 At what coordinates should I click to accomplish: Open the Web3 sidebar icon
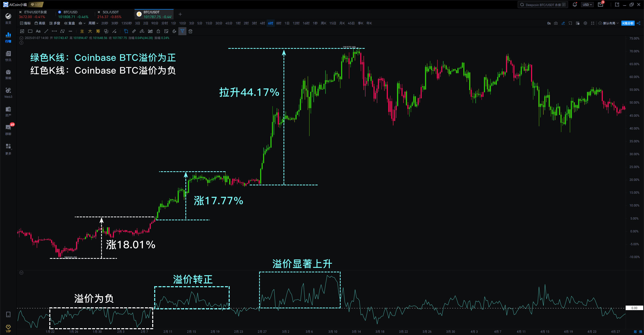point(8,93)
